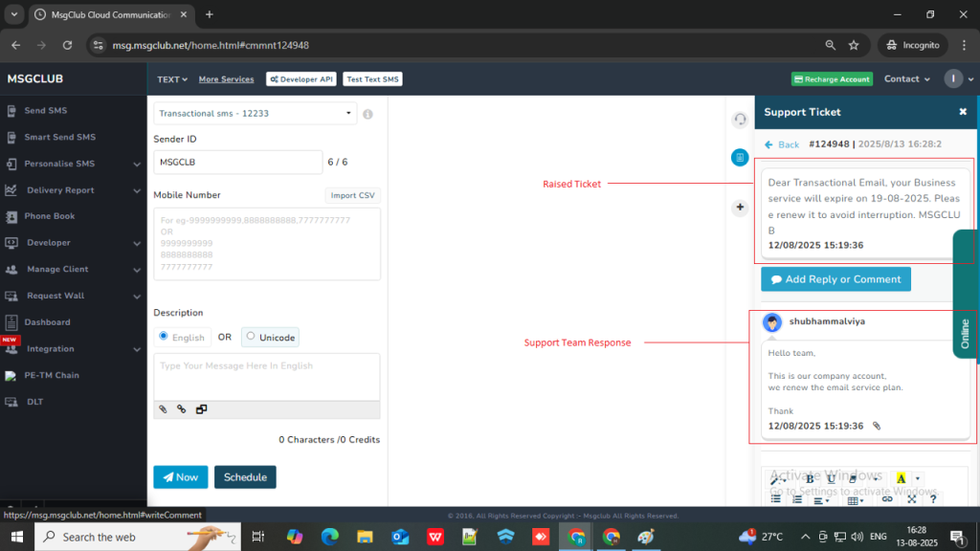Select the Unicode radio button
Screen dimensions: 980x551
(x=251, y=336)
